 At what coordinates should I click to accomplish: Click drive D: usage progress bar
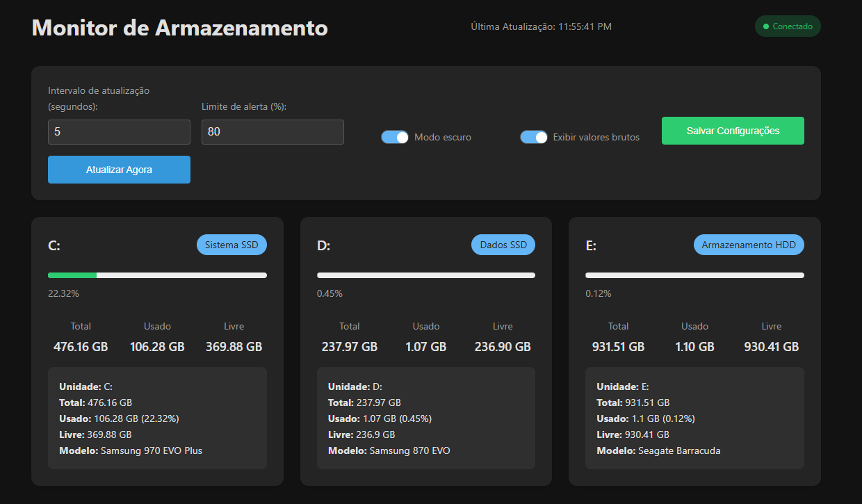pyautogui.click(x=425, y=275)
